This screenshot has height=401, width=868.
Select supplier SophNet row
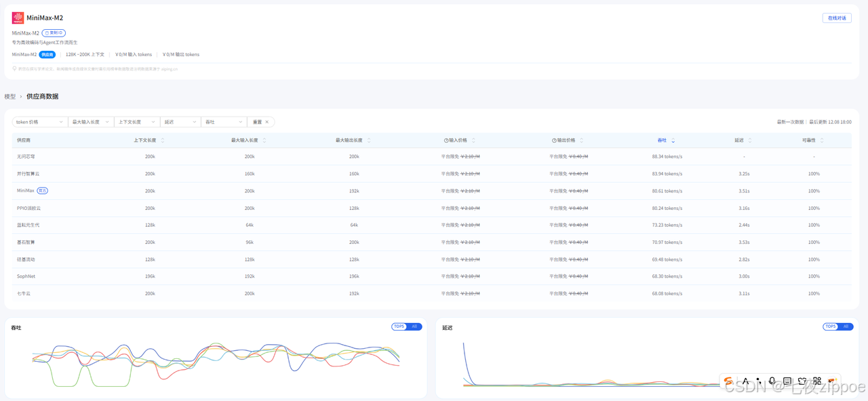point(432,276)
